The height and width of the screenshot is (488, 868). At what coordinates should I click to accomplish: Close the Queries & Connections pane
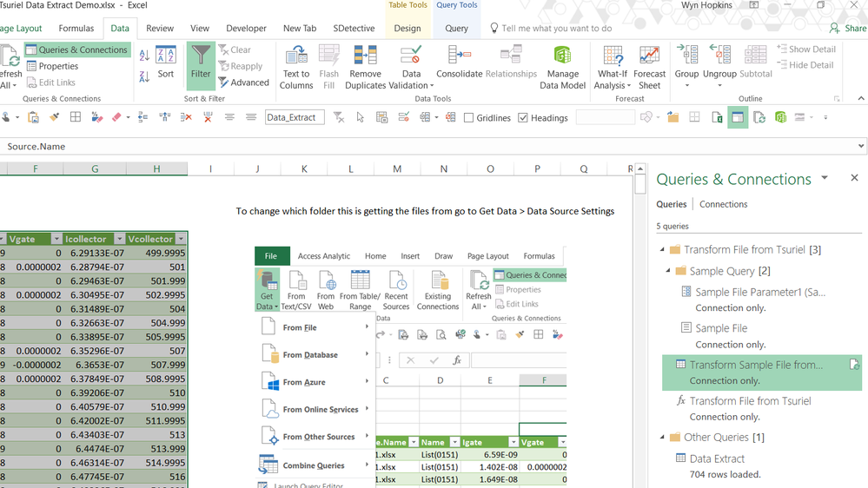click(855, 178)
